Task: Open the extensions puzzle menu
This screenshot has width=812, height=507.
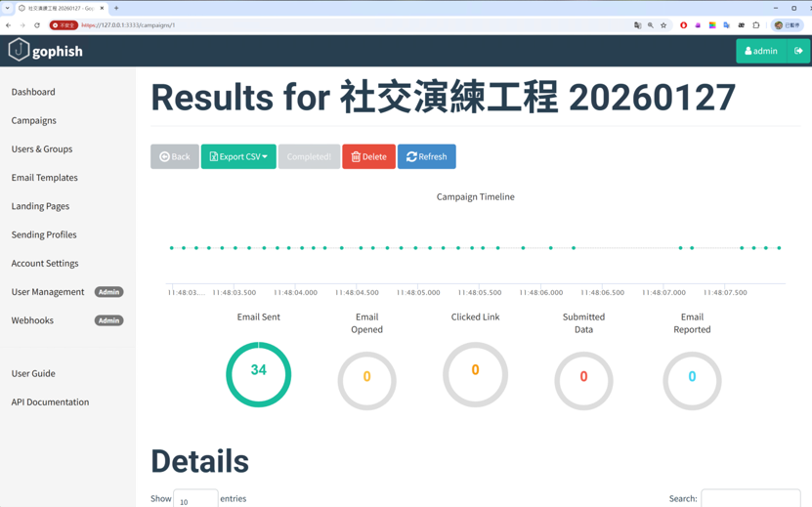Action: pyautogui.click(x=756, y=24)
